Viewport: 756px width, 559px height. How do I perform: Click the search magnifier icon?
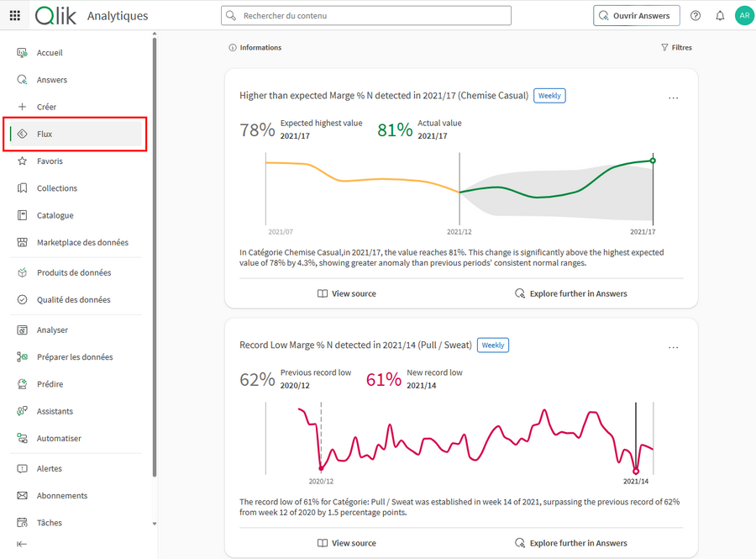[x=232, y=15]
